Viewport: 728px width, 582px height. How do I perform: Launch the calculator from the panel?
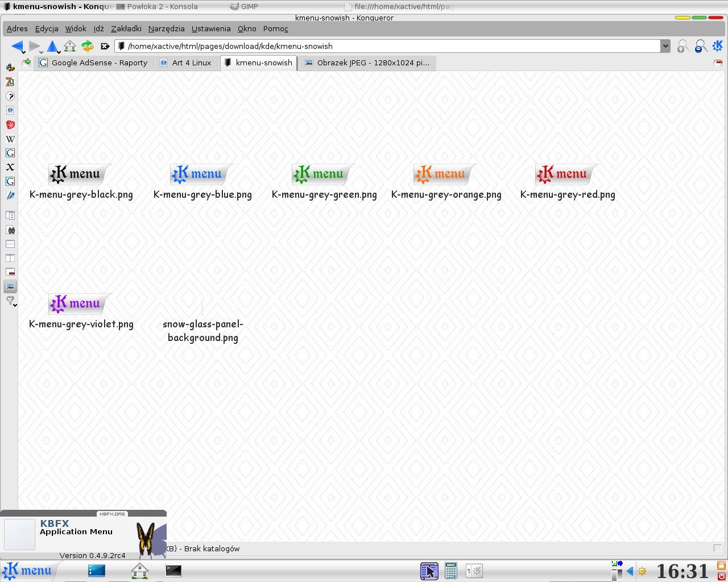(451, 571)
